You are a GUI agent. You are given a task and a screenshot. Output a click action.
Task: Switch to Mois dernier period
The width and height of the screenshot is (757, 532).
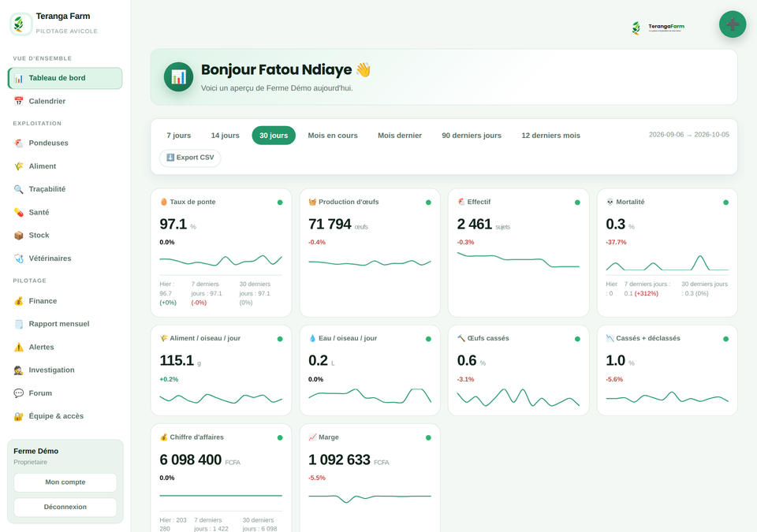click(x=400, y=136)
